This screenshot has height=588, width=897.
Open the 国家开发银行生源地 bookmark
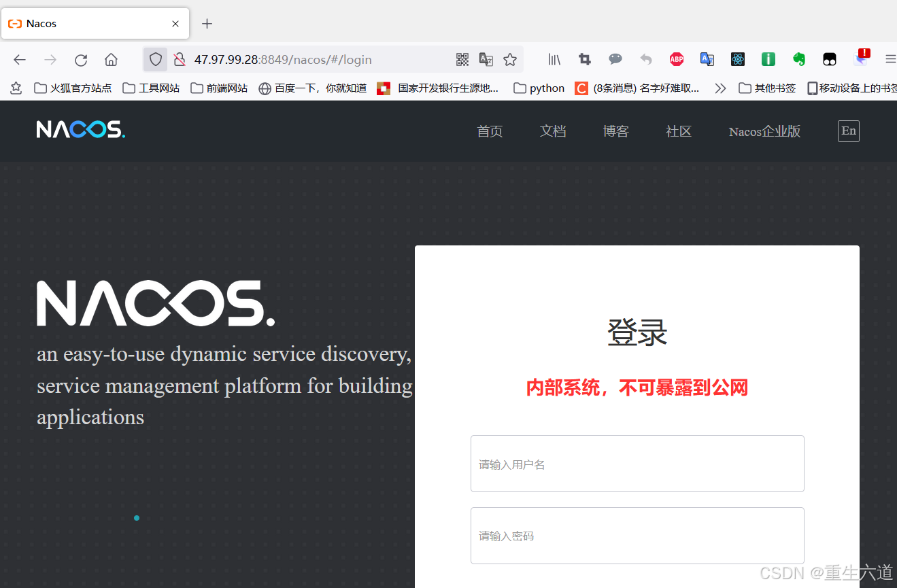point(438,88)
